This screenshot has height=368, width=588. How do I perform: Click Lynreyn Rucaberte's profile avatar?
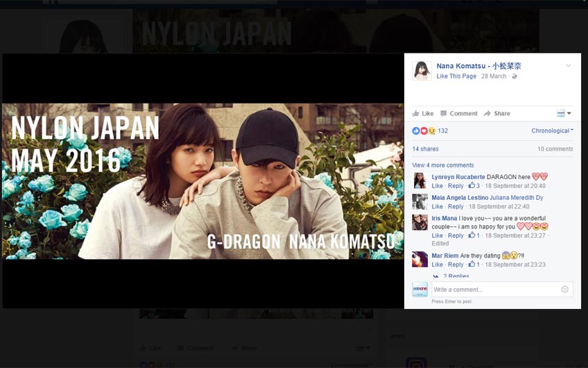[x=420, y=181]
